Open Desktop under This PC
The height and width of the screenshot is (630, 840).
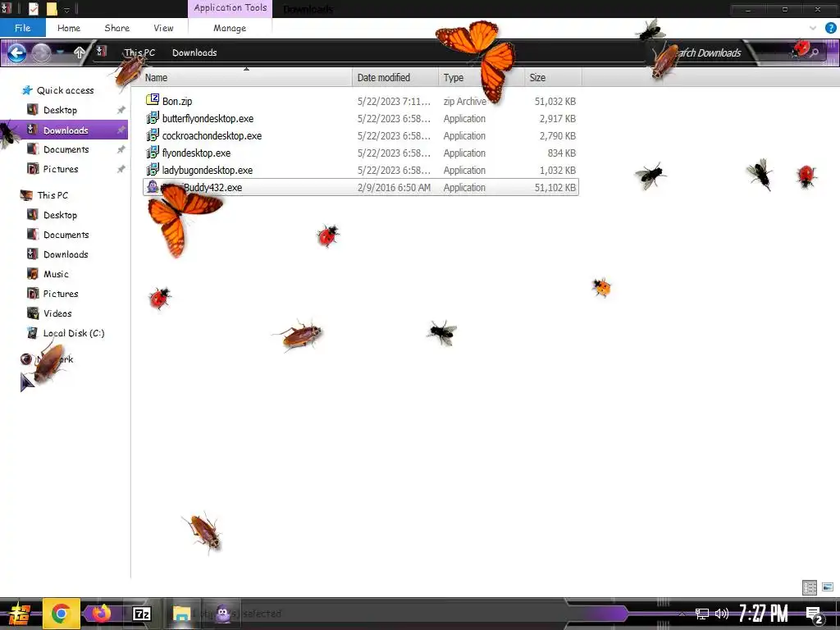point(60,216)
